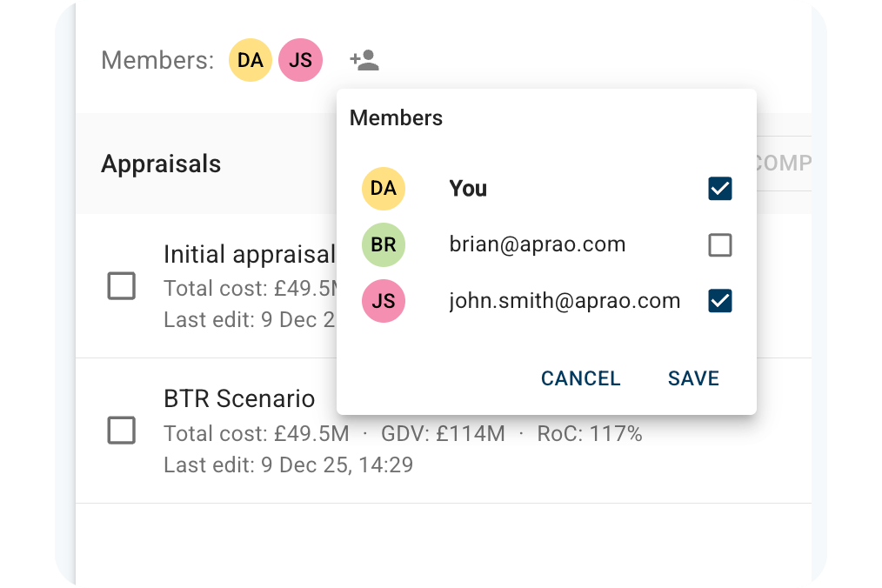Select the Initial appraisal checkbox
This screenshot has width=882, height=588.
[121, 285]
